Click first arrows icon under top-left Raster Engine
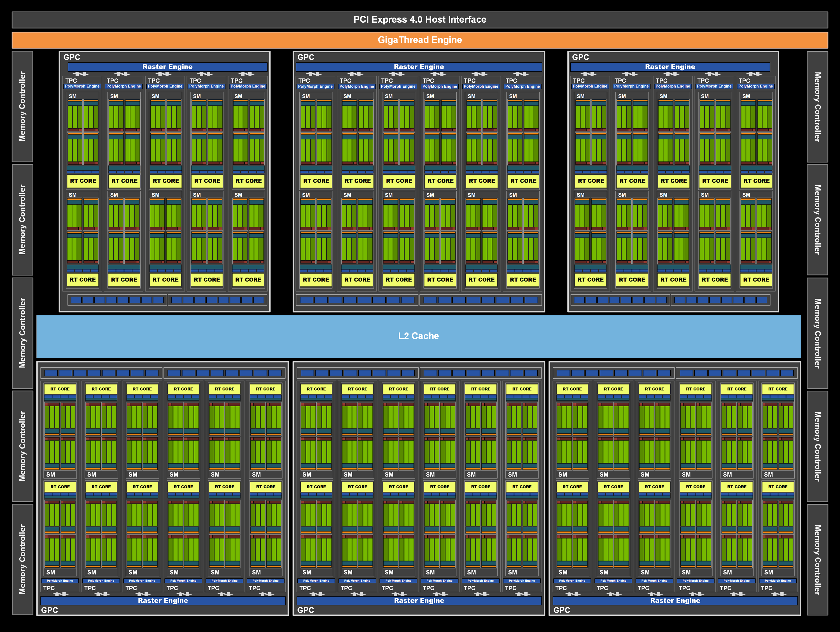The image size is (840, 632). pos(81,74)
